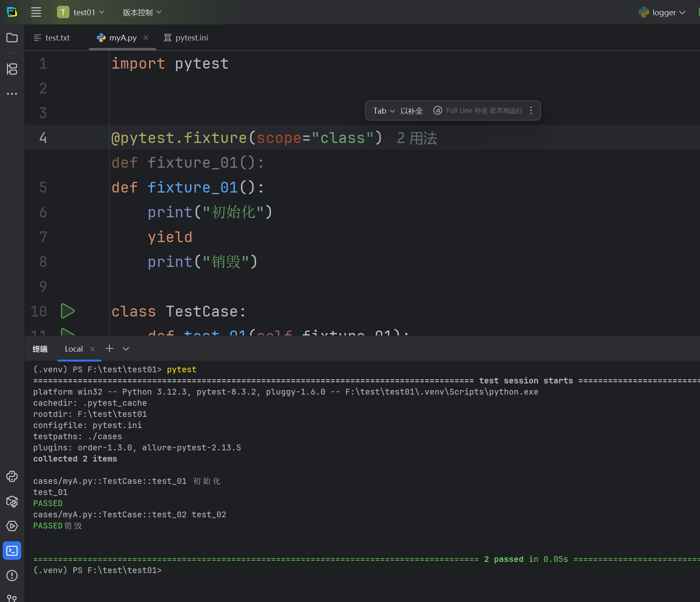The width and height of the screenshot is (700, 602).
Task: Open the Structure tool window
Action: (x=12, y=69)
